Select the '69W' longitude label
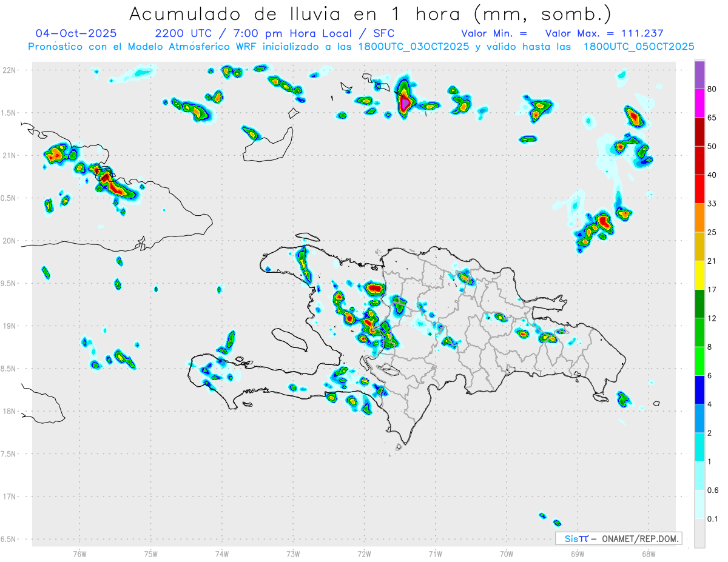 pyautogui.click(x=578, y=554)
